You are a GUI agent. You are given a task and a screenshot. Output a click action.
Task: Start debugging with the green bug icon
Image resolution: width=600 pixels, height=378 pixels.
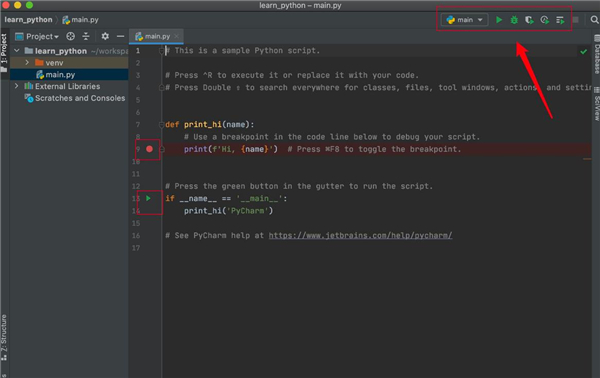click(x=514, y=20)
